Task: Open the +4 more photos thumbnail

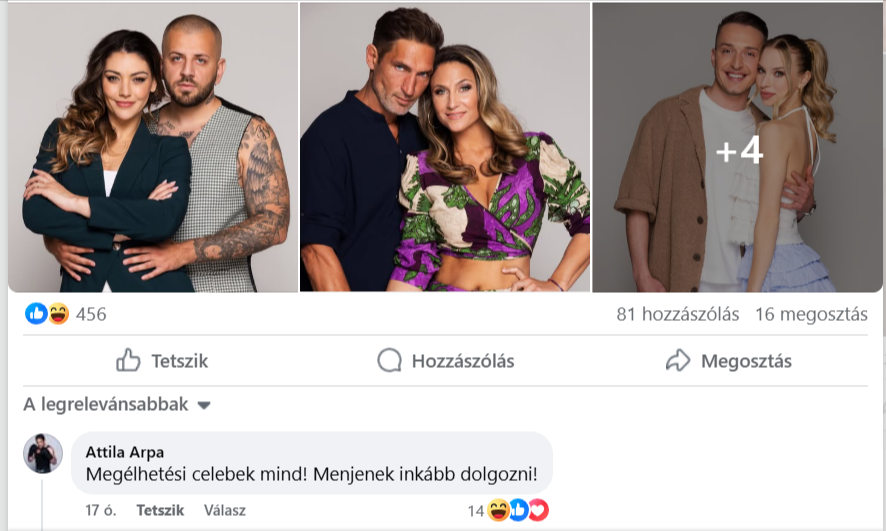Action: point(739,147)
